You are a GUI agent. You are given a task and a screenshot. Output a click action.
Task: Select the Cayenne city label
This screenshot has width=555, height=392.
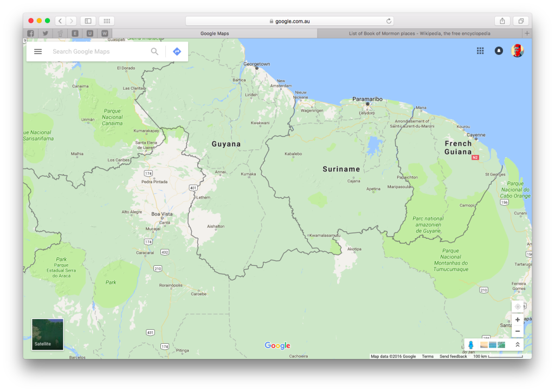tap(476, 135)
